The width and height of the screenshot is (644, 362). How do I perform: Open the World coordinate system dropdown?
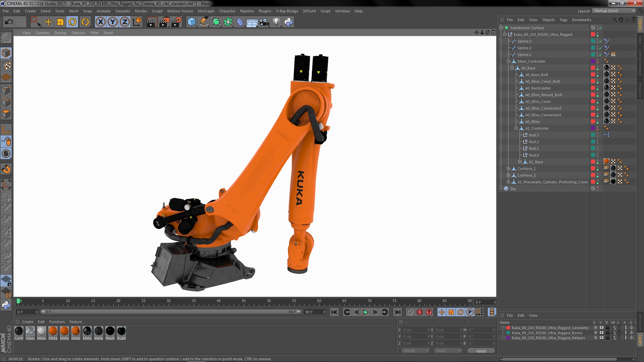pyautogui.click(x=416, y=351)
